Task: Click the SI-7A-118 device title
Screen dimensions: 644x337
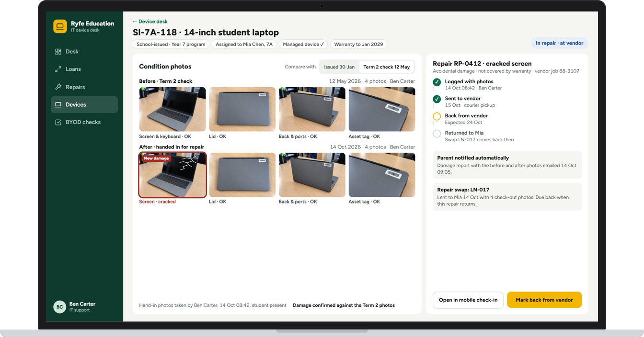Action: pos(206,33)
